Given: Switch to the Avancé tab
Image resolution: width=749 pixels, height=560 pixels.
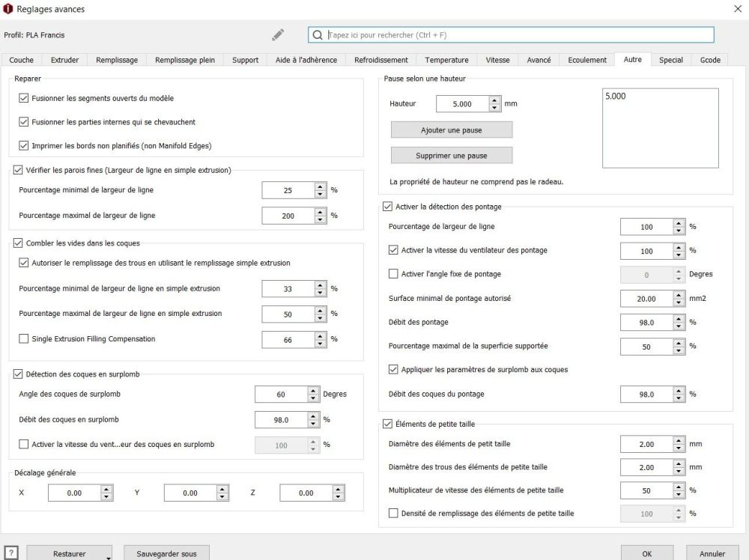Looking at the screenshot, I should tap(539, 60).
